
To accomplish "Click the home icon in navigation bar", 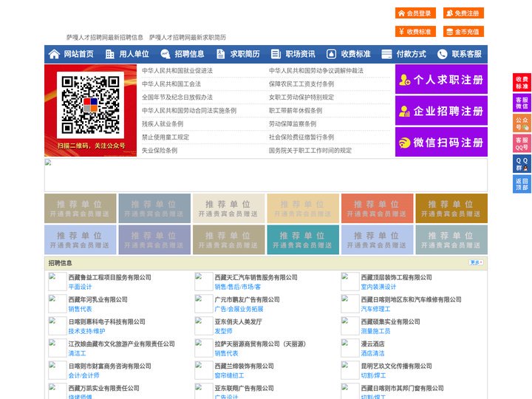I will (54, 54).
